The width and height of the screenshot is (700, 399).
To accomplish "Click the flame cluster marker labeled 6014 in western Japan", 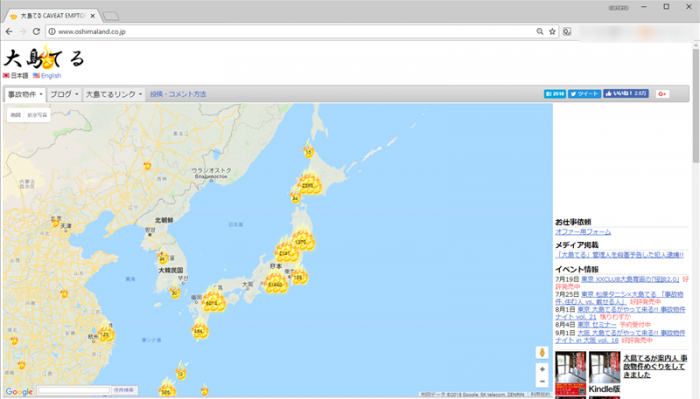I will click(x=213, y=300).
